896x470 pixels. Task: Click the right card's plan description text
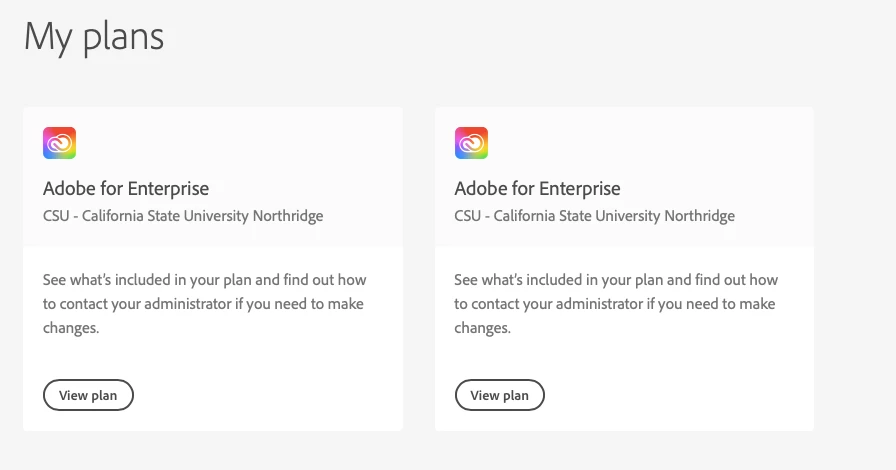click(615, 303)
